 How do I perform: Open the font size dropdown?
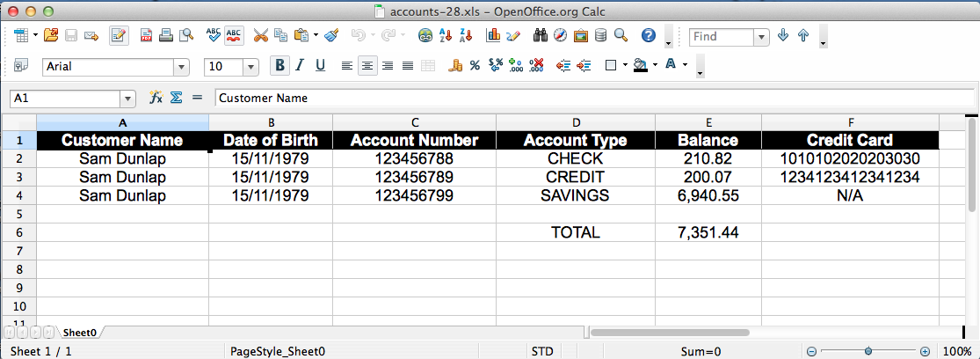[x=250, y=66]
